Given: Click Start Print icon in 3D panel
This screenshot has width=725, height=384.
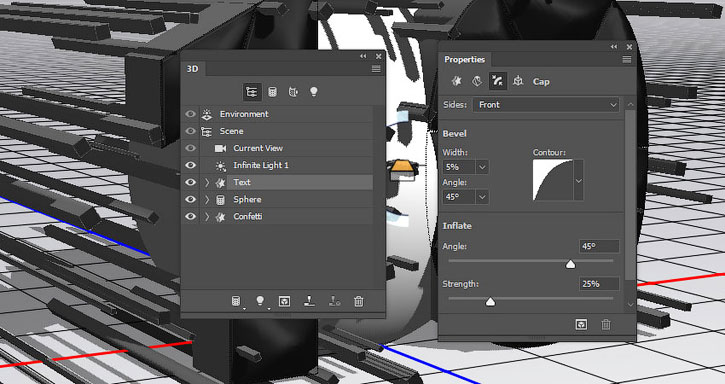Looking at the screenshot, I should click(309, 302).
